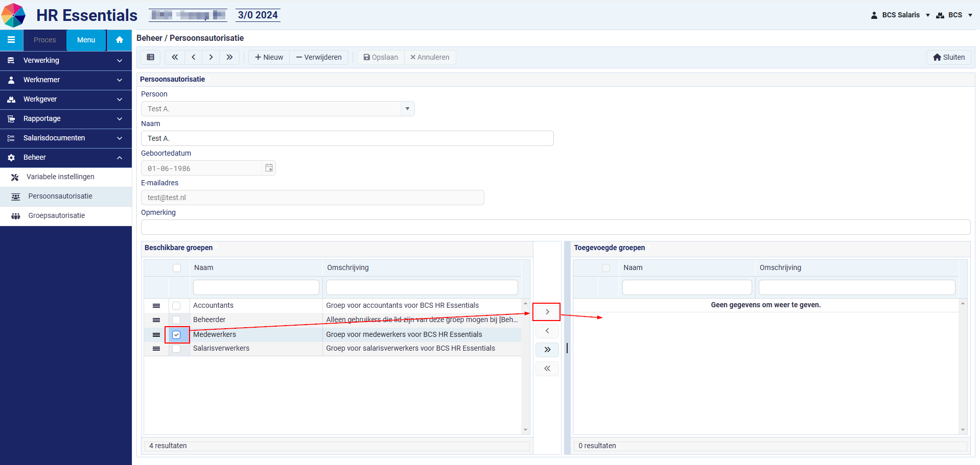
Task: Click drag handle of Salarisverwerkers row
Action: (x=156, y=349)
